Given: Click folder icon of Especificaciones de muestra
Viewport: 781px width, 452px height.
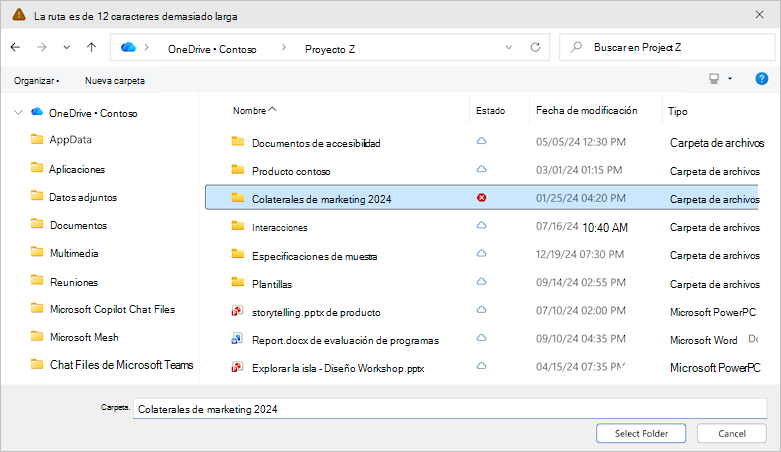Looking at the screenshot, I should pyautogui.click(x=238, y=254).
